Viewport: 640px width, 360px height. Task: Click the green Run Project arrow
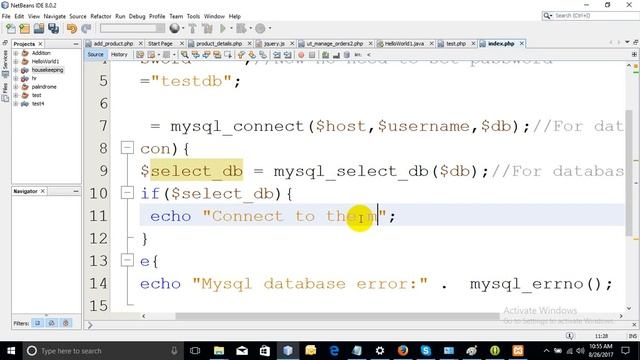[x=222, y=29]
